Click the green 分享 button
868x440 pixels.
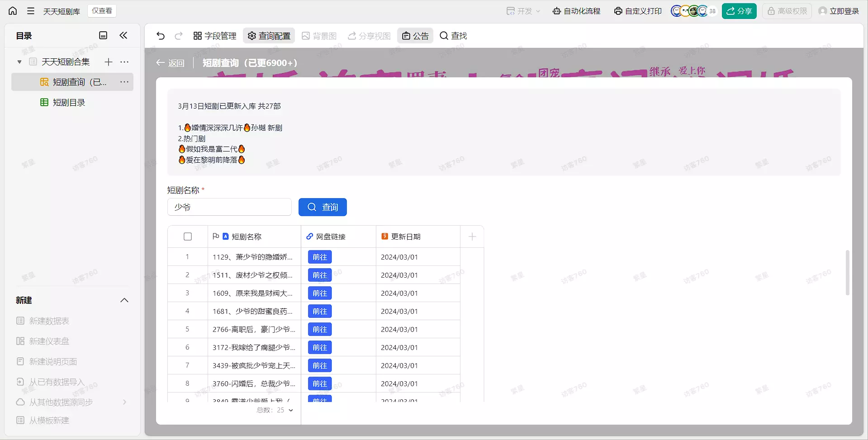pyautogui.click(x=739, y=11)
